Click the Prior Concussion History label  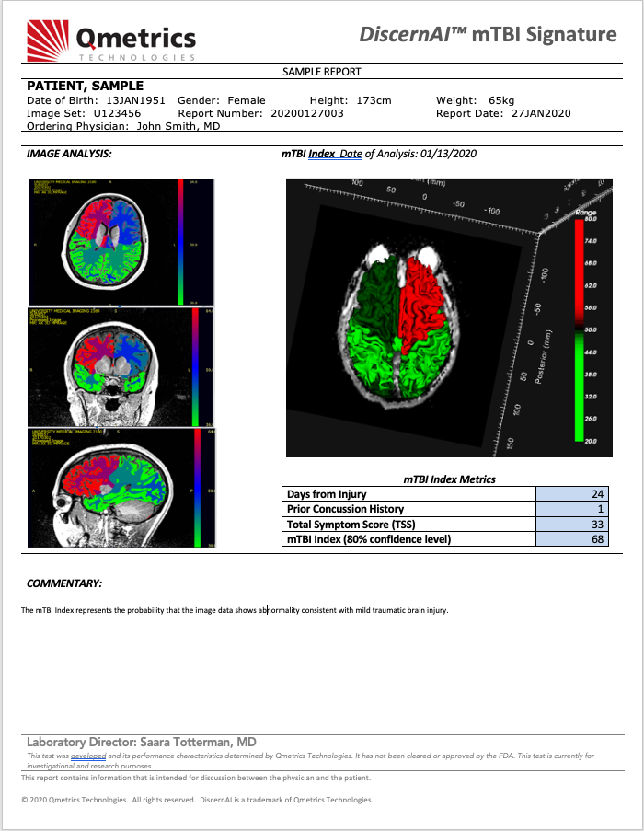[x=345, y=509]
